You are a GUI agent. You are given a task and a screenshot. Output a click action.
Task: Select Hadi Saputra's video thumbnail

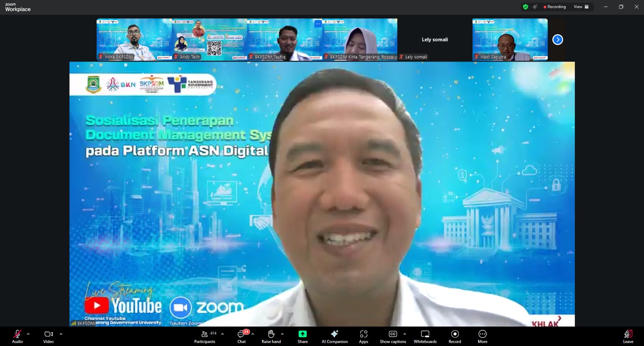(x=510, y=39)
